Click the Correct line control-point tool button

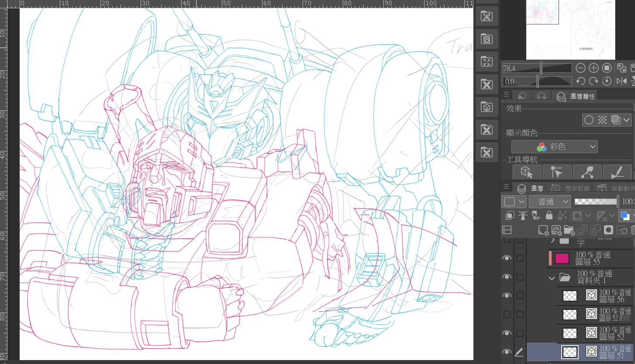click(587, 172)
